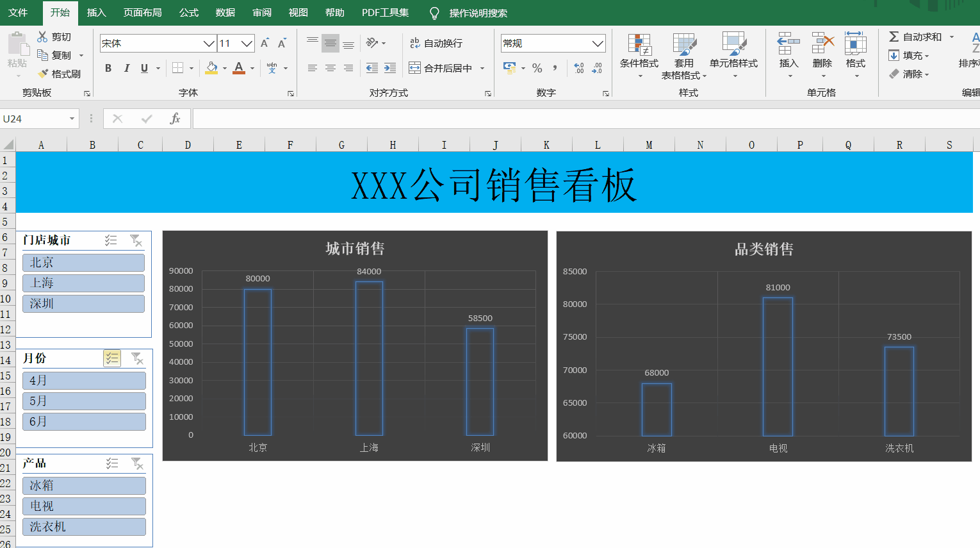Select 5月 in month slicer
980x548 pixels.
(x=84, y=401)
